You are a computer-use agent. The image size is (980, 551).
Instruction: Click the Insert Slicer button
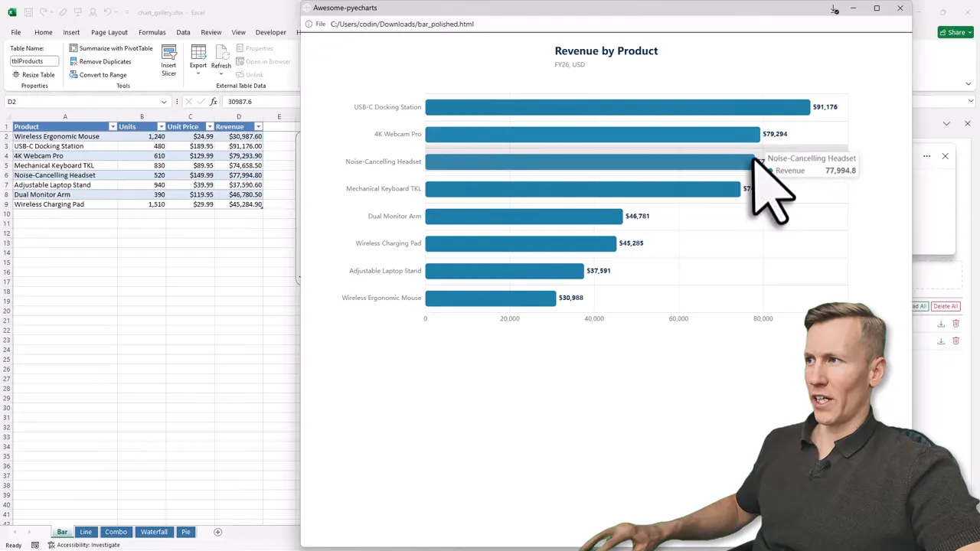tap(168, 60)
